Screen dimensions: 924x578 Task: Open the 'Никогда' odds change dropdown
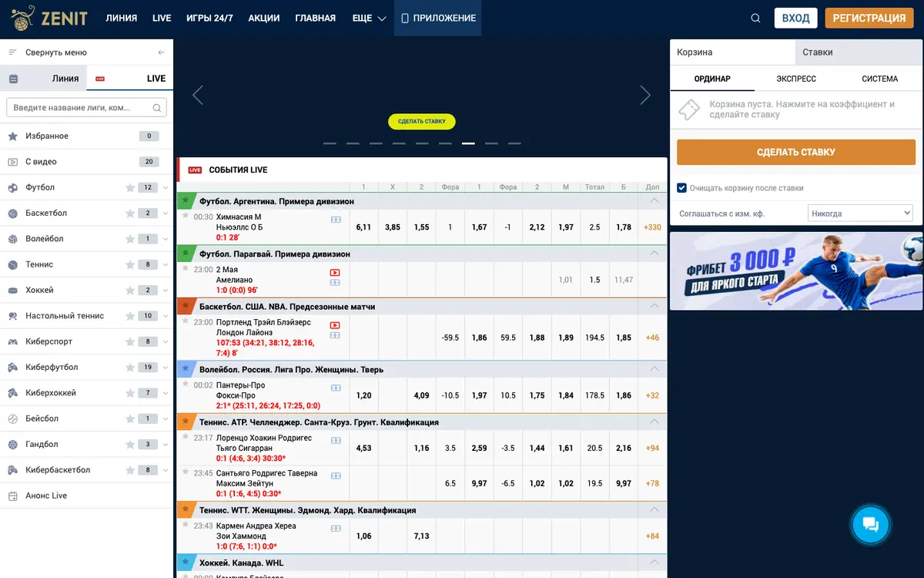pyautogui.click(x=860, y=213)
